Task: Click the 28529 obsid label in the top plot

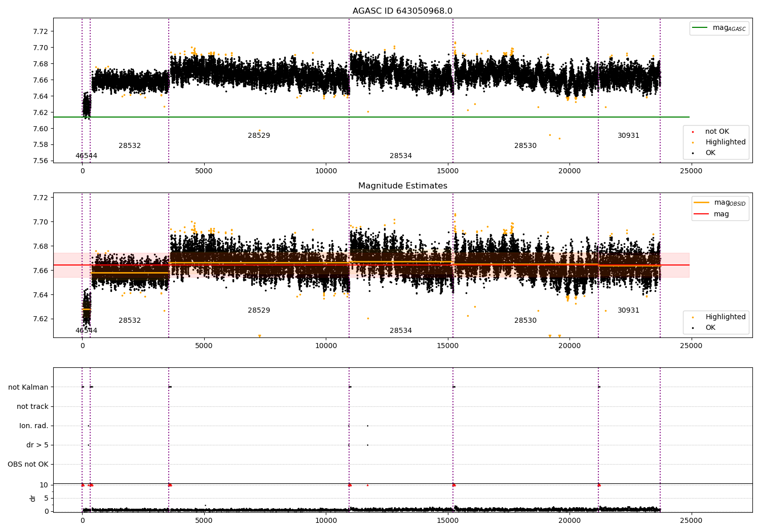Action: coord(259,136)
